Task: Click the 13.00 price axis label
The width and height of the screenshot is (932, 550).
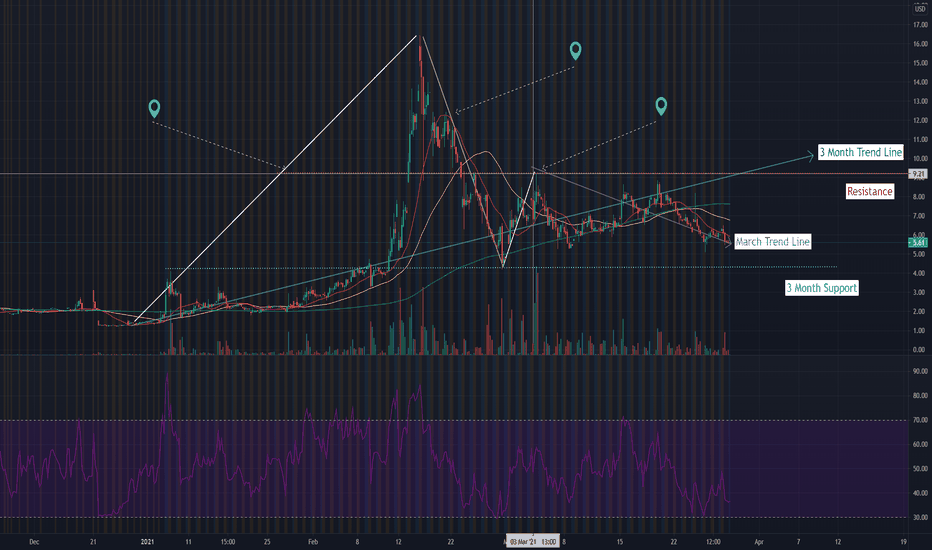Action: click(x=920, y=102)
